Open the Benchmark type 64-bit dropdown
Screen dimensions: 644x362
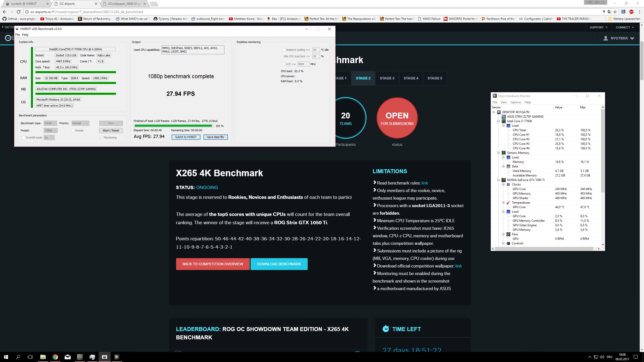(50, 123)
